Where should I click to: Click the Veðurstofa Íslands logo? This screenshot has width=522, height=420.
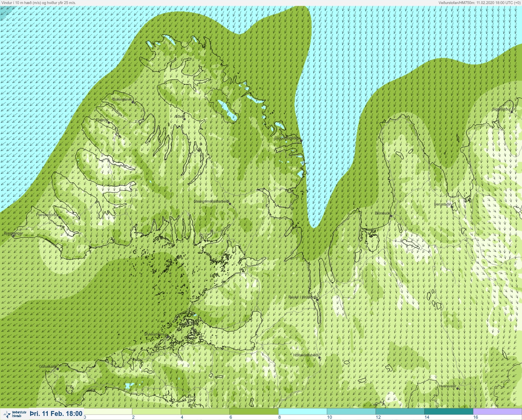tap(15, 414)
